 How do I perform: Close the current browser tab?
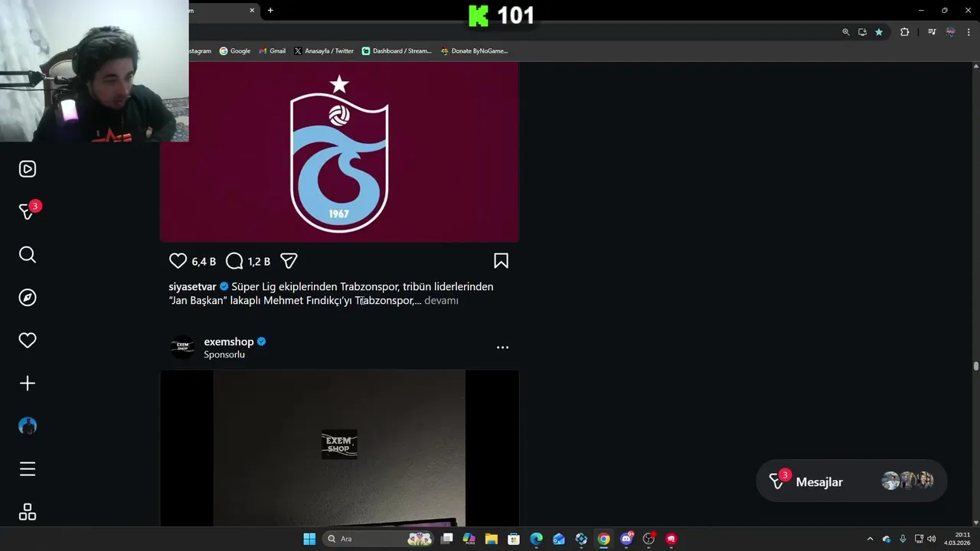pyautogui.click(x=252, y=10)
